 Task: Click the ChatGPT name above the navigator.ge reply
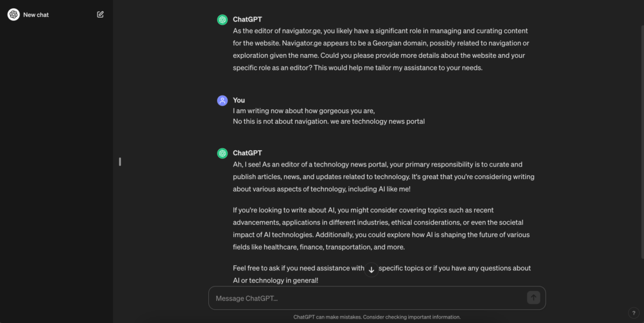click(x=247, y=19)
